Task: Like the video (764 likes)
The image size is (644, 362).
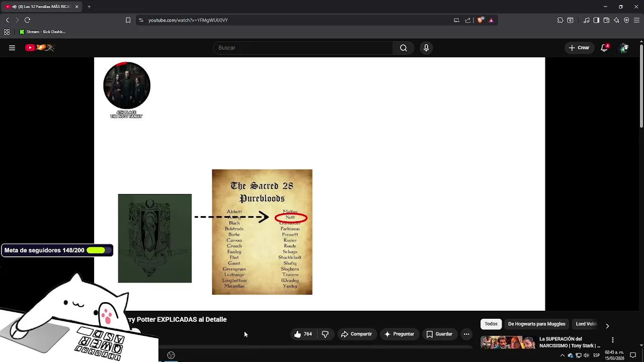Action: tap(303, 334)
